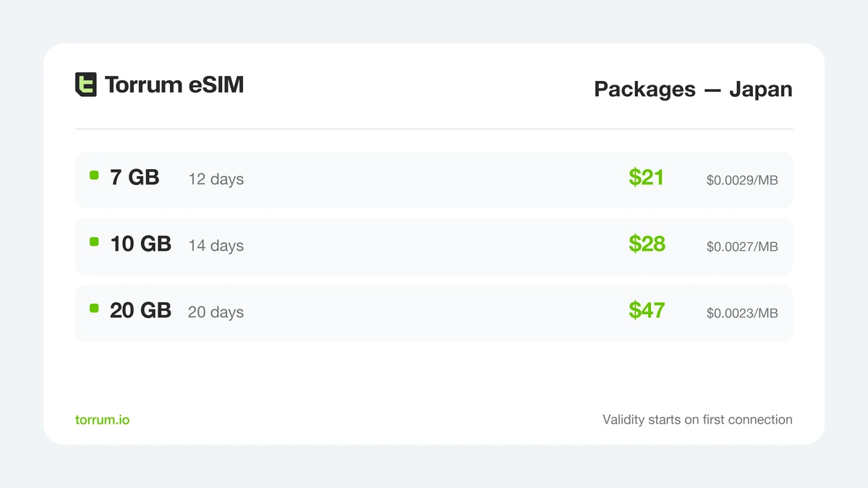Click the Torrum eSIM logo icon

pyautogui.click(x=86, y=85)
